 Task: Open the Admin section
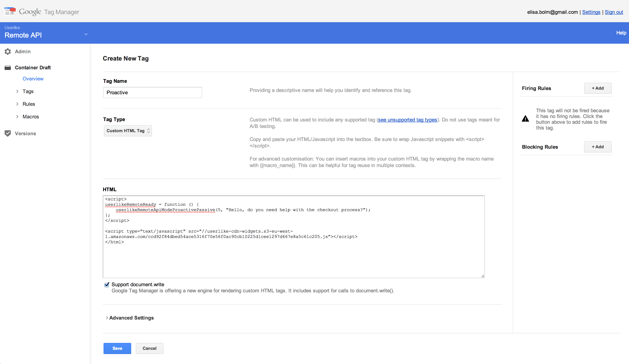(x=23, y=52)
